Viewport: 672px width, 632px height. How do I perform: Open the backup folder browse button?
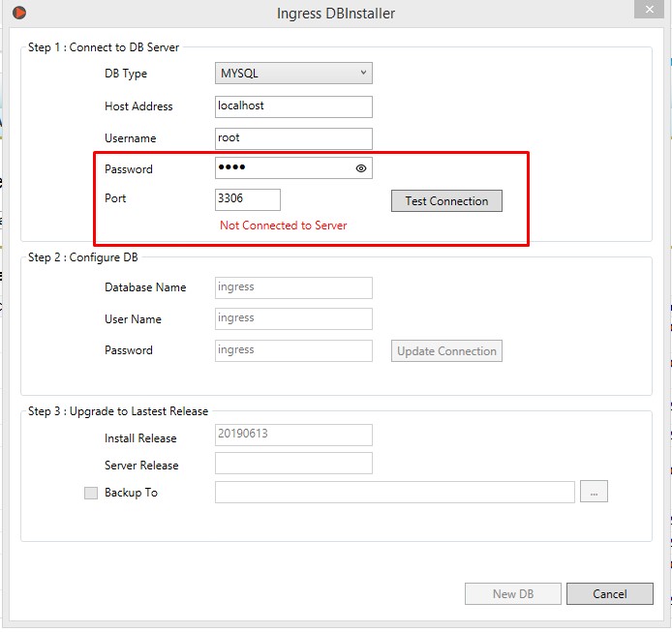tap(594, 492)
